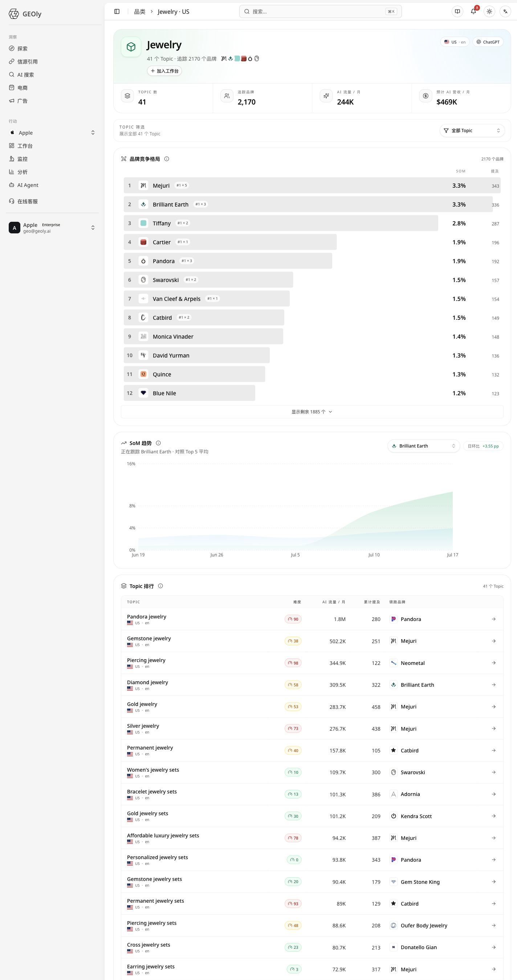Expand the Apple workspace switcher
Screen dimensions: 517x980
tap(53, 133)
